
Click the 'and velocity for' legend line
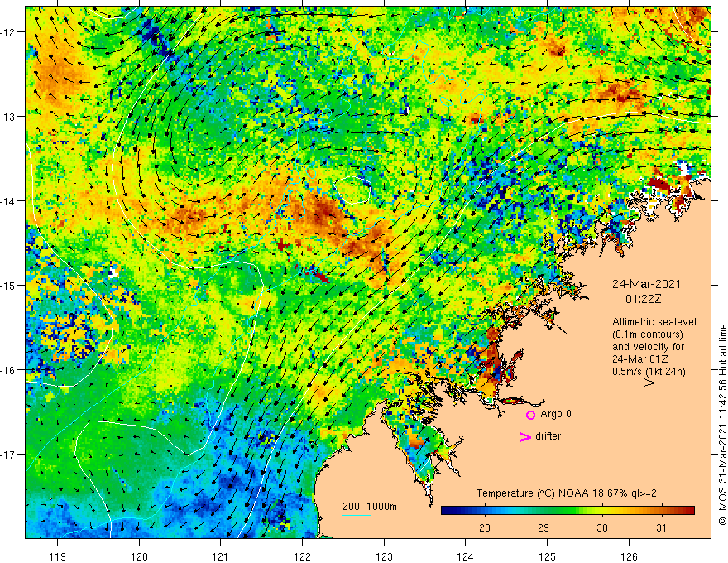(648, 347)
